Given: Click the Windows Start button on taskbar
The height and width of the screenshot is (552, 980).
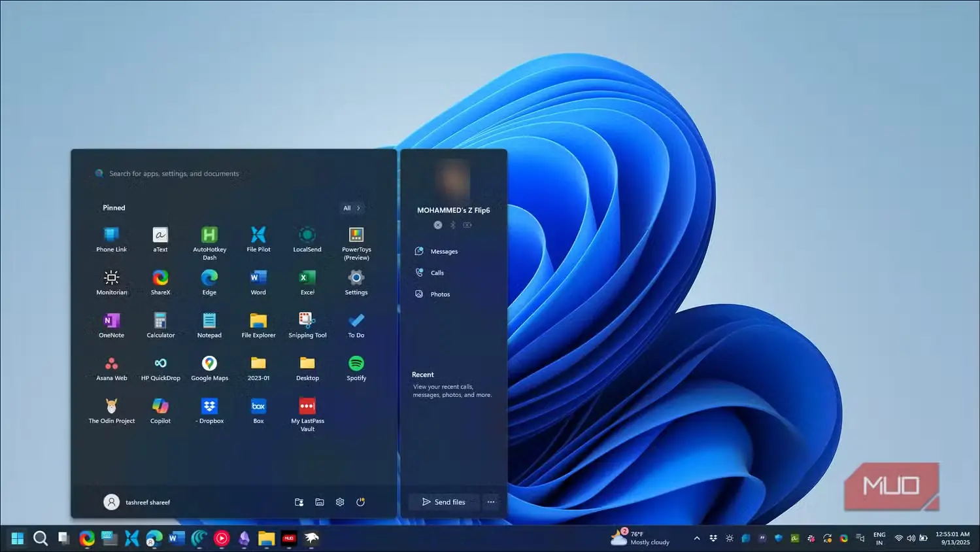Looking at the screenshot, I should [18, 538].
